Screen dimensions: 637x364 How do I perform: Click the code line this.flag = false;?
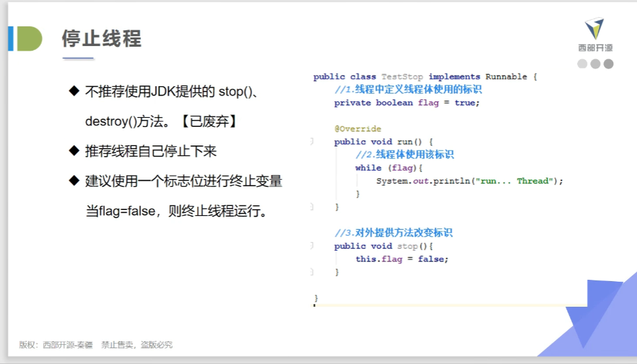point(402,259)
